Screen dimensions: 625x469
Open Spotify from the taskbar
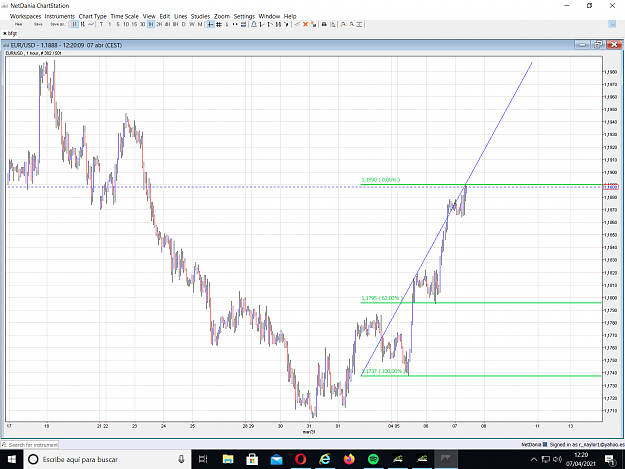tap(373, 459)
